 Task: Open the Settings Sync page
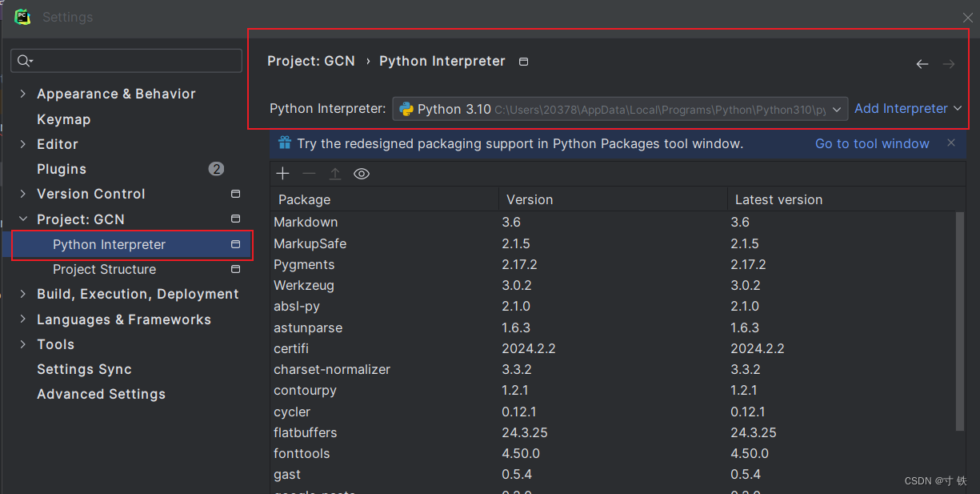coord(84,369)
